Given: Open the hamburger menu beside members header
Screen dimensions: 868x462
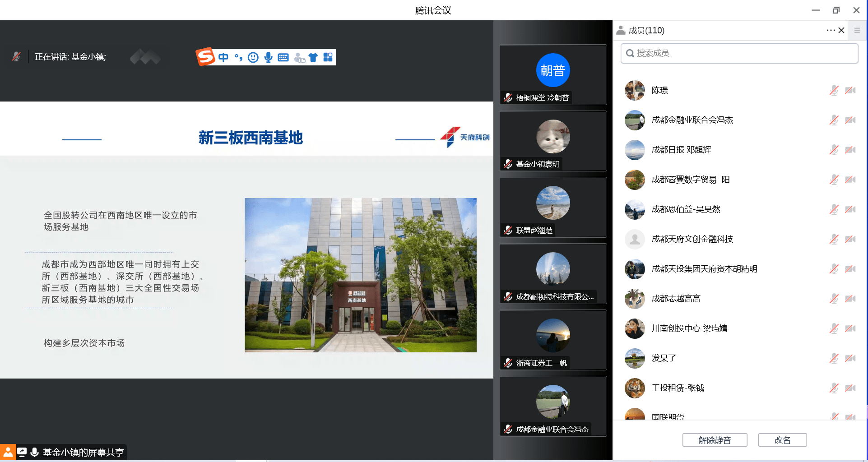Looking at the screenshot, I should pyautogui.click(x=857, y=30).
